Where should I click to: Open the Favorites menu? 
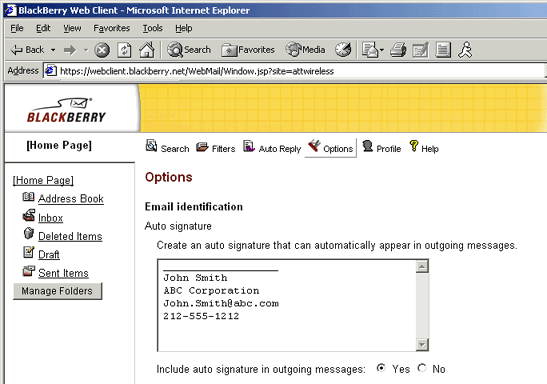tap(112, 28)
